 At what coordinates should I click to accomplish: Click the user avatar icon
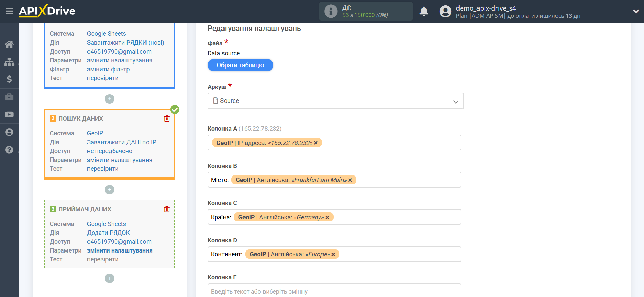445,11
